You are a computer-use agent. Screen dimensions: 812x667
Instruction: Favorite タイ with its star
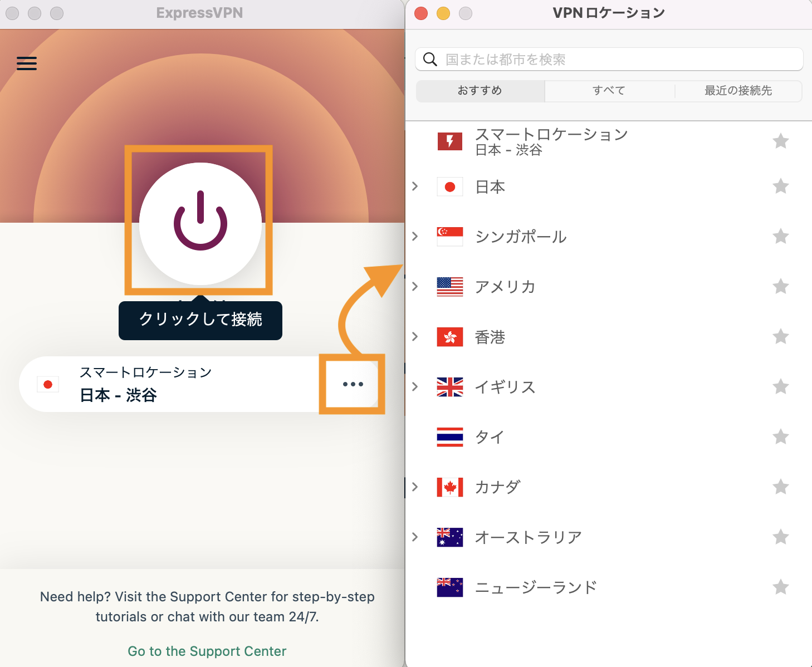[x=781, y=437]
